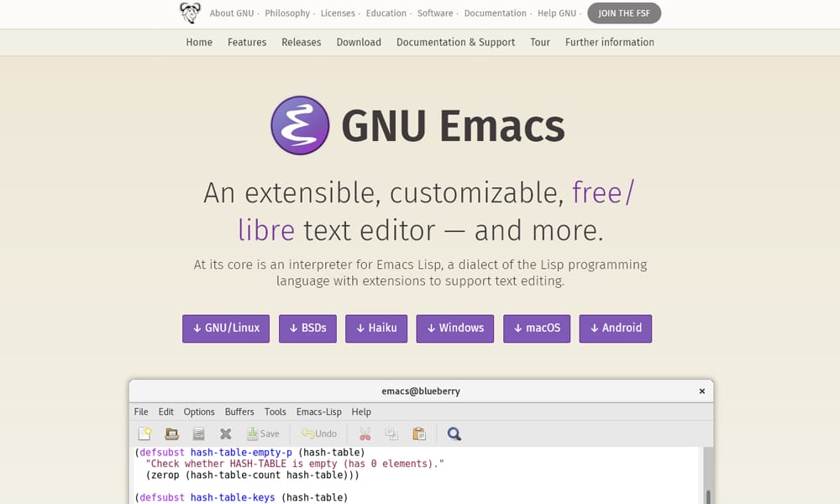Click the Open Directory (dired) icon
840x504 pixels.
[x=199, y=433]
